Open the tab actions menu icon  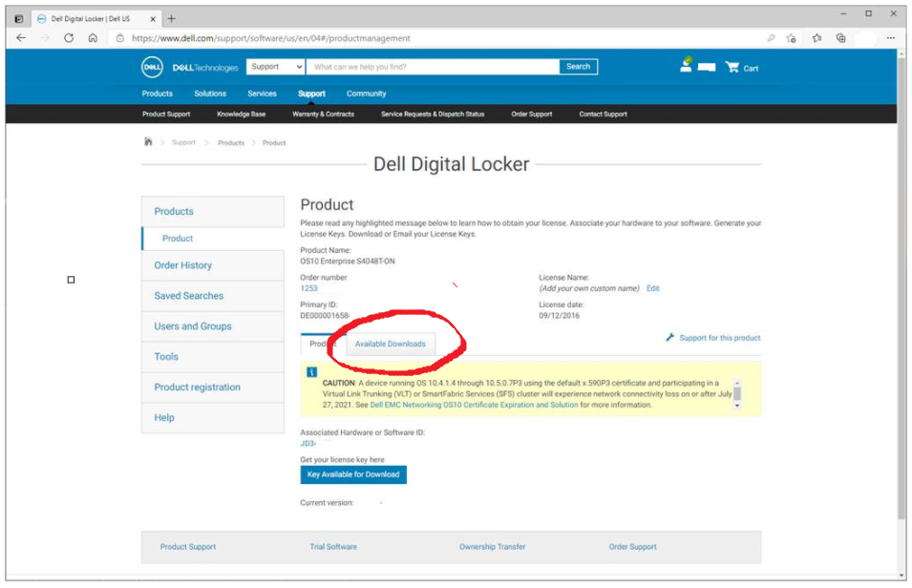(18, 18)
